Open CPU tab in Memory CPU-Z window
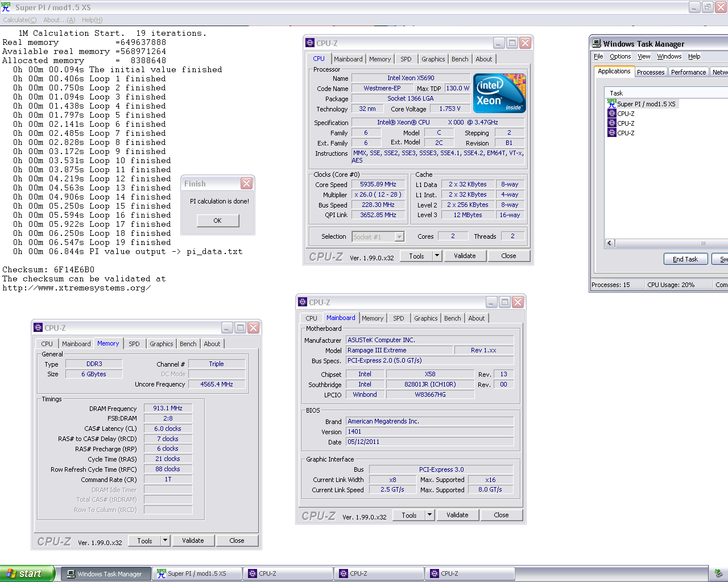The width and height of the screenshot is (728, 582). click(x=47, y=344)
